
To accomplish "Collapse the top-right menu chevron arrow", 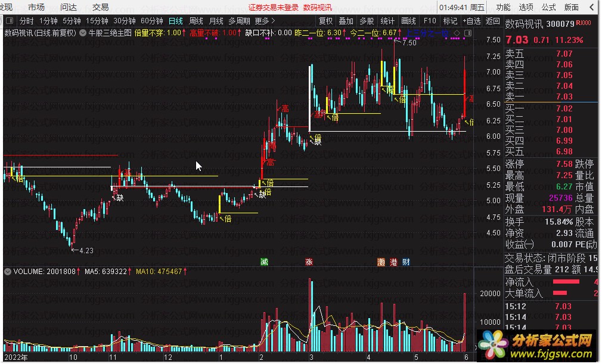I will (592, 7).
